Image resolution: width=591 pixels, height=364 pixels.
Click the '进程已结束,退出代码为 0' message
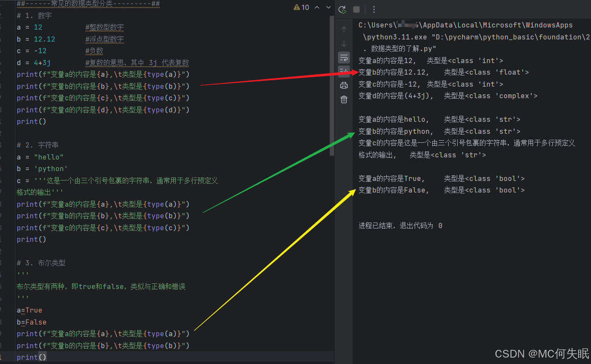click(x=401, y=226)
